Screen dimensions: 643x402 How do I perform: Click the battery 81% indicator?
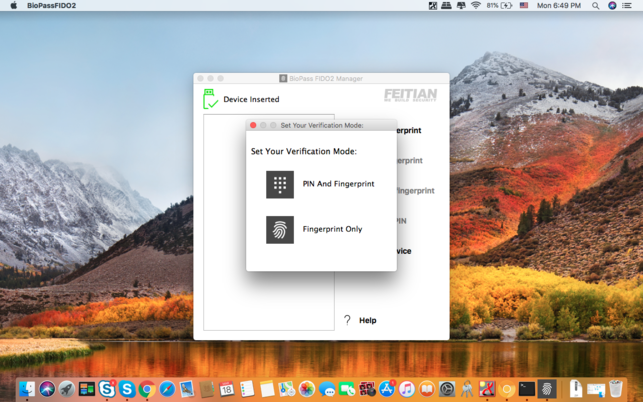(x=499, y=5)
